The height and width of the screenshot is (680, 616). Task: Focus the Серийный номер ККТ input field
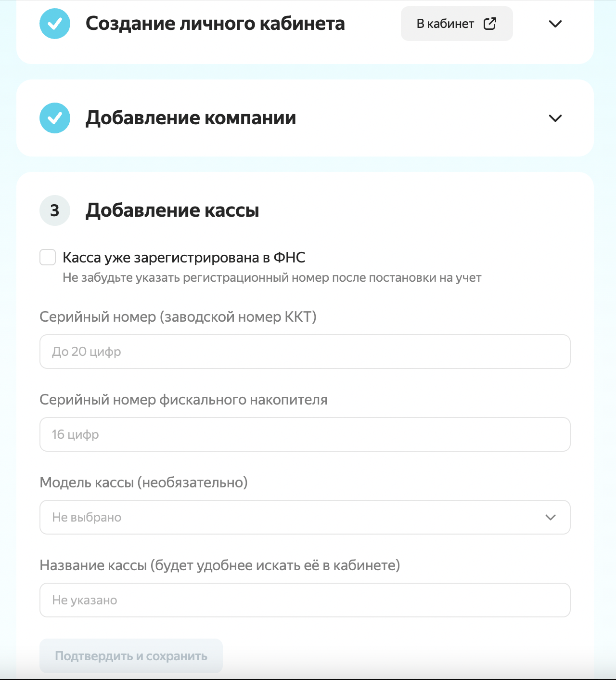click(305, 352)
